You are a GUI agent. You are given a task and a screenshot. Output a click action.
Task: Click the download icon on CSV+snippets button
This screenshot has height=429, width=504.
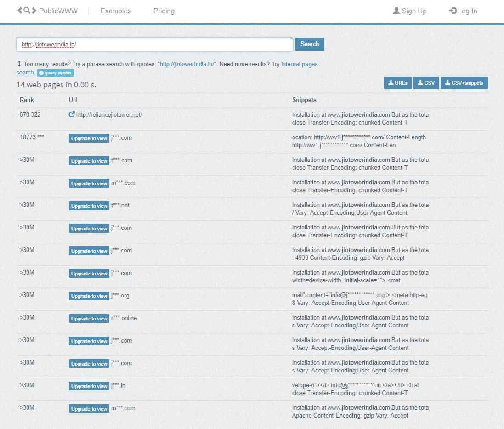point(447,83)
